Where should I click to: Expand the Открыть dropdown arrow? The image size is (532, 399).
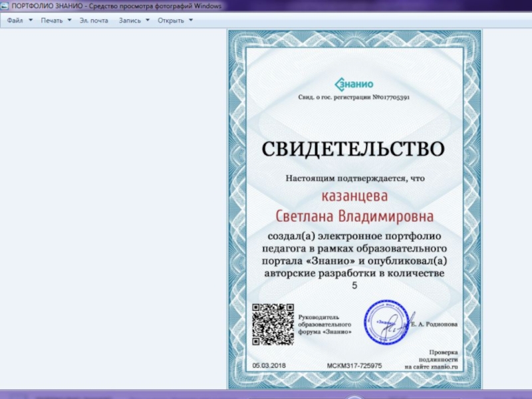pos(191,20)
